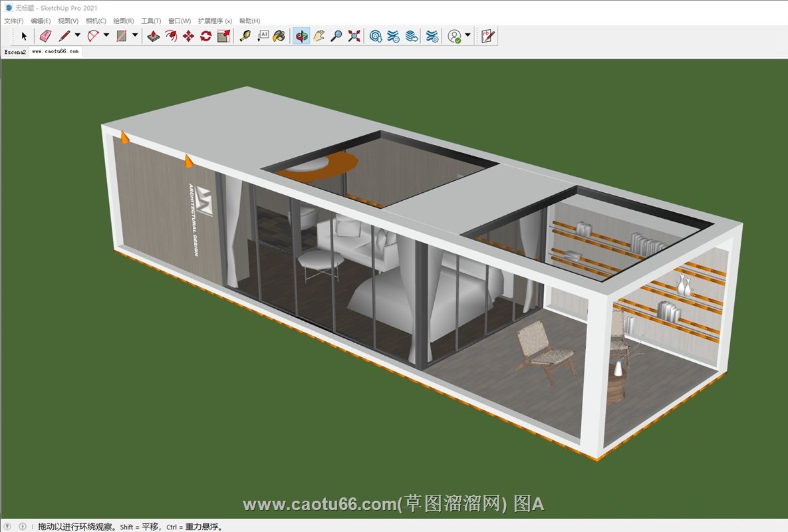The width and height of the screenshot is (788, 532).
Task: Switch to the Escena2 scene tab
Action: tap(15, 51)
